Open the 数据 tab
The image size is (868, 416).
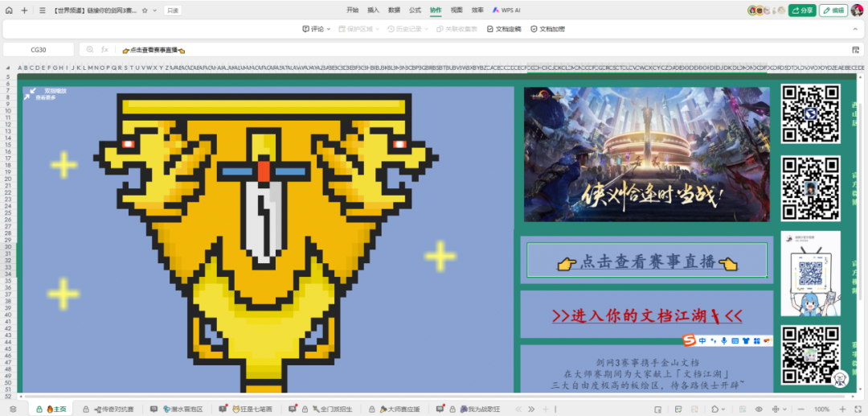(x=394, y=10)
